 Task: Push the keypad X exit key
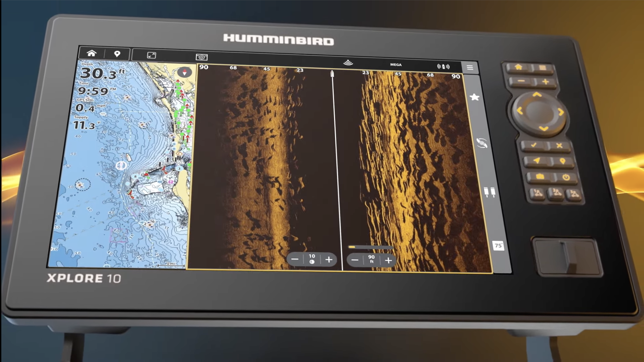coord(559,146)
